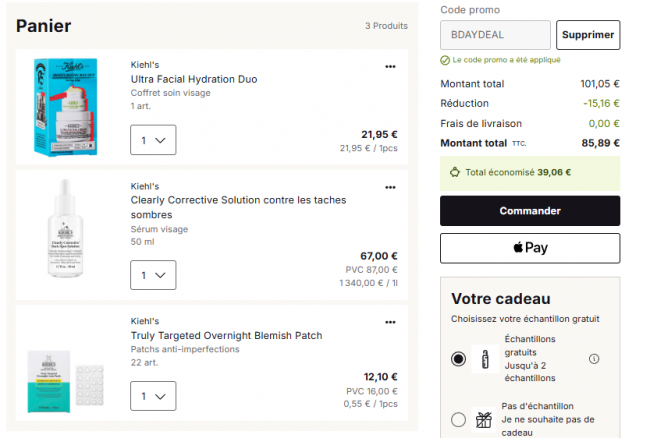This screenshot has width=650, height=438.
Task: Expand quantity dropdown for Clearly Corrective Solution
Action: pos(153,275)
